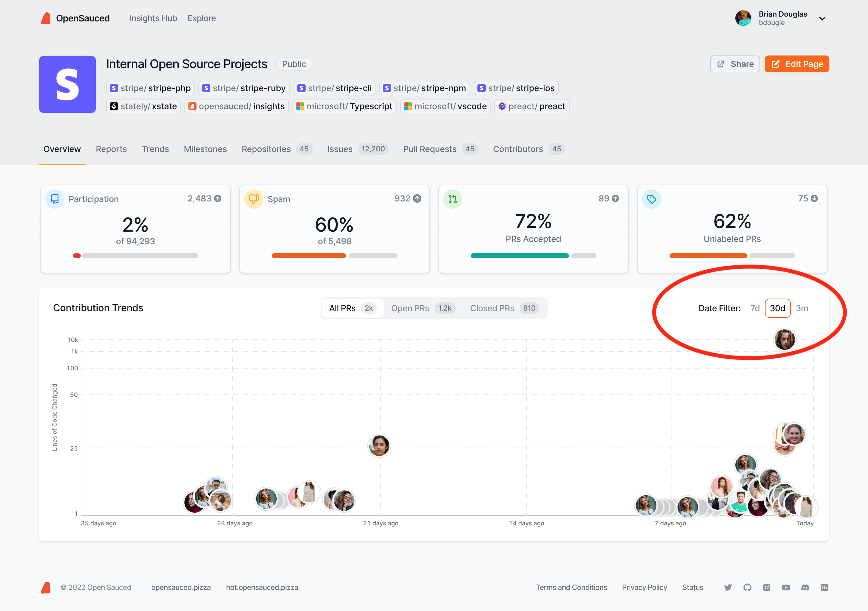Open Insights Hub navigation link

[153, 18]
